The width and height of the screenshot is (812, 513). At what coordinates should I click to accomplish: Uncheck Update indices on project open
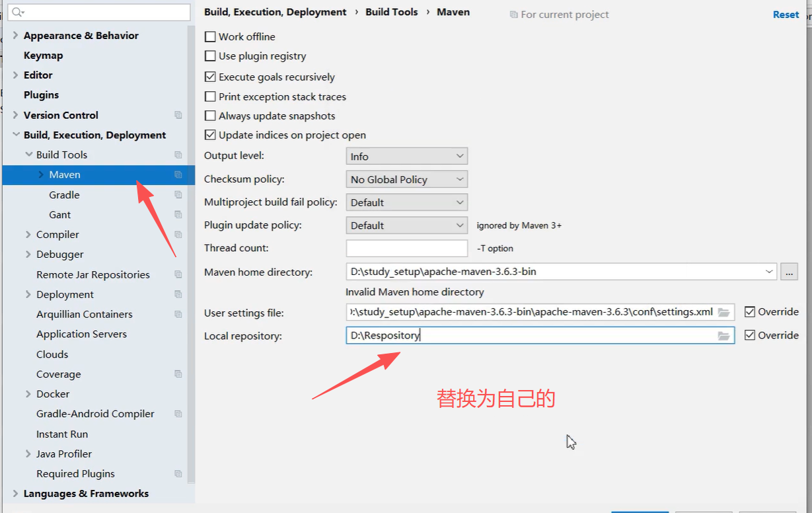pyautogui.click(x=210, y=135)
